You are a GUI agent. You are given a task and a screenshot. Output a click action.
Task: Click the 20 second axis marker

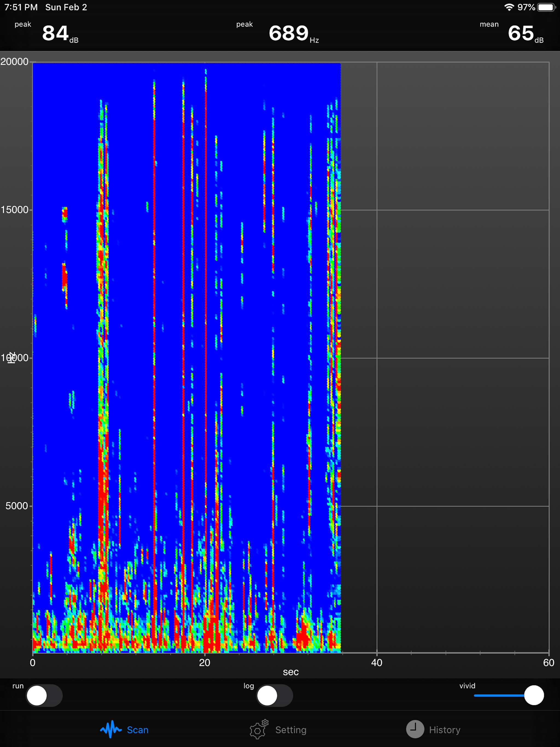pyautogui.click(x=205, y=663)
